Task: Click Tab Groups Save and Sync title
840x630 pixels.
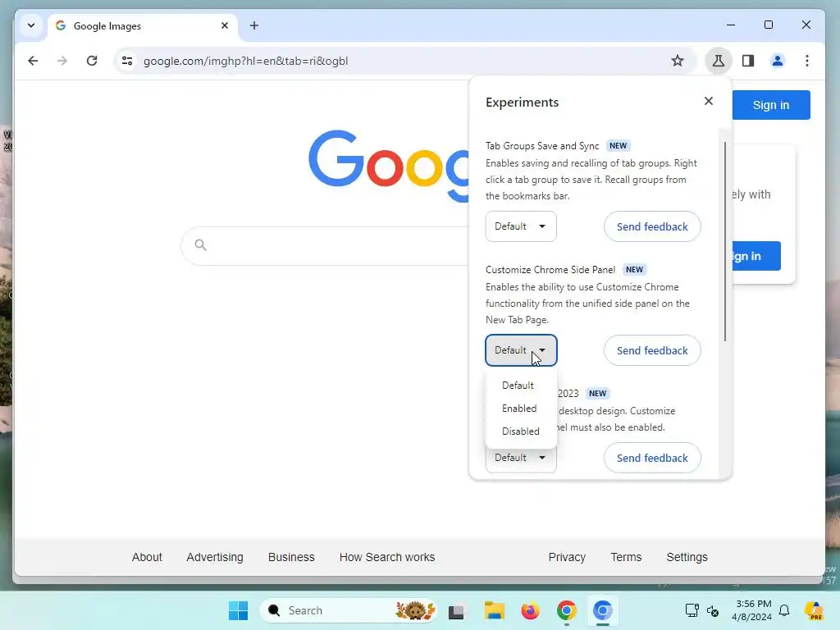Action: click(542, 146)
